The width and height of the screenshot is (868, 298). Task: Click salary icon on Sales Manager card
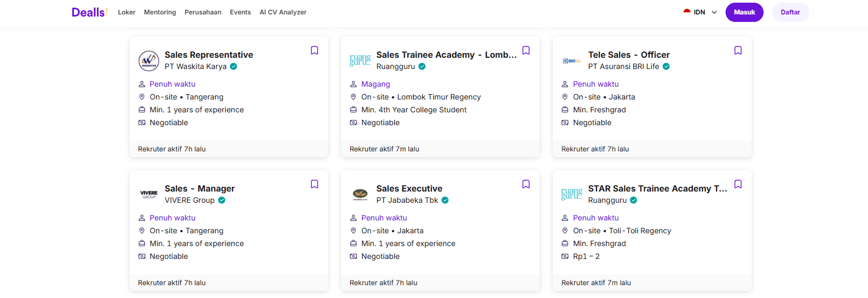pos(142,256)
